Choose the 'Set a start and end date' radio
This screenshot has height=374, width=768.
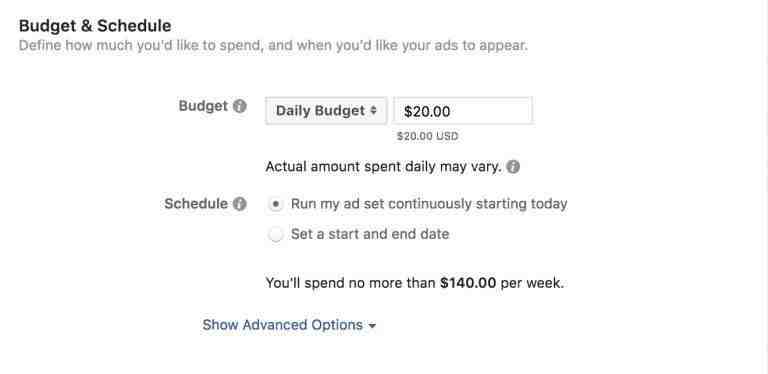(276, 234)
